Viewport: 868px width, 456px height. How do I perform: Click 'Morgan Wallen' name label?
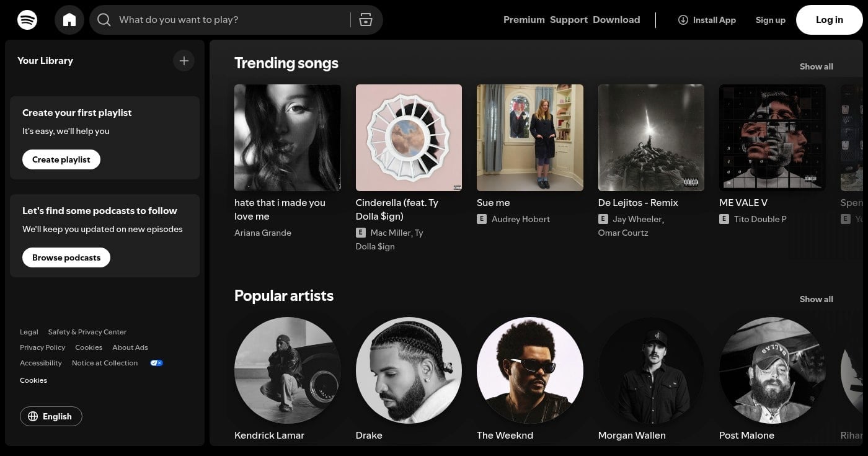(x=632, y=436)
